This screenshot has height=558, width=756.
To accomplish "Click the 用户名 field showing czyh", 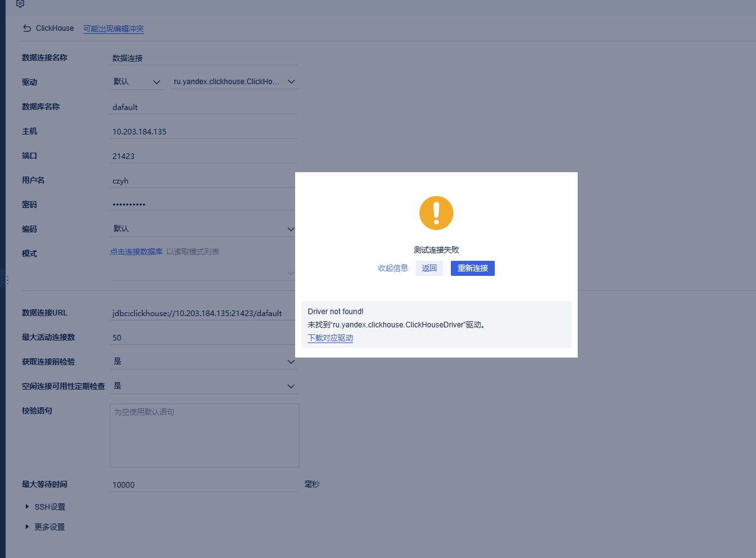I will (x=203, y=180).
